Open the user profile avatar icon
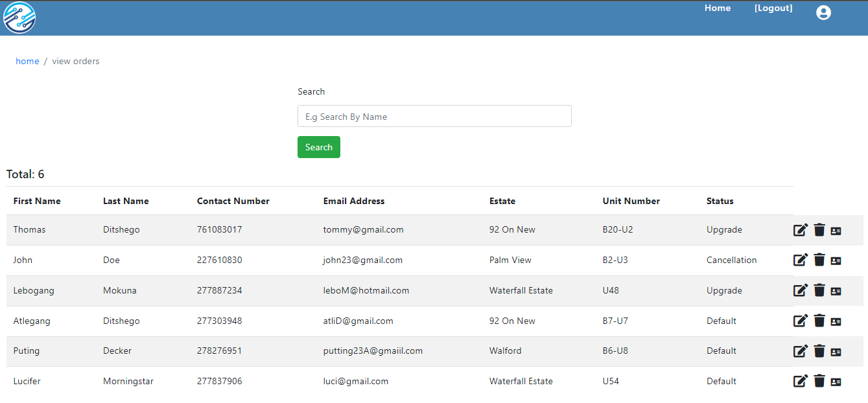 823,12
